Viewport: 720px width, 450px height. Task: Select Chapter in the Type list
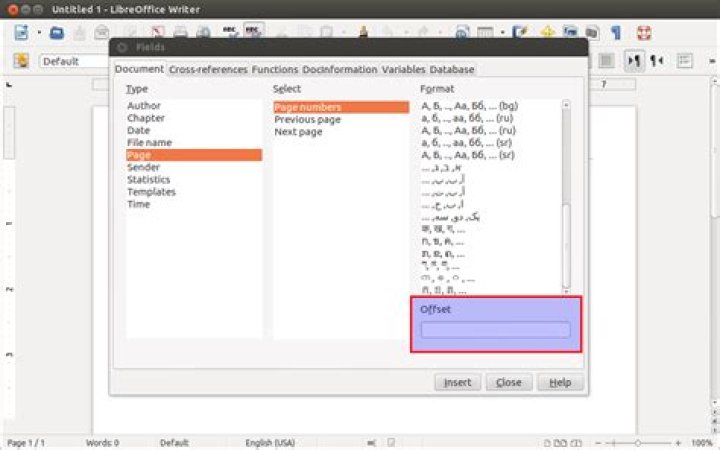pyautogui.click(x=194, y=118)
